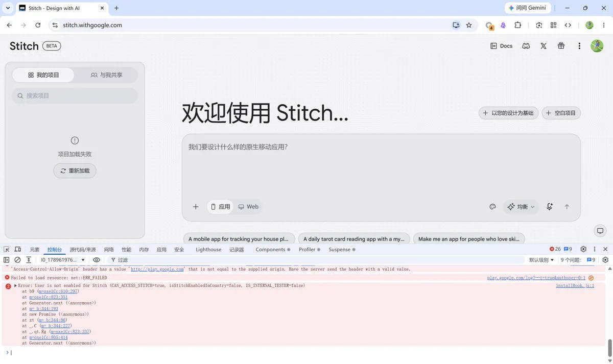
Task: Open a new browser tab with plus
Action: [116, 8]
